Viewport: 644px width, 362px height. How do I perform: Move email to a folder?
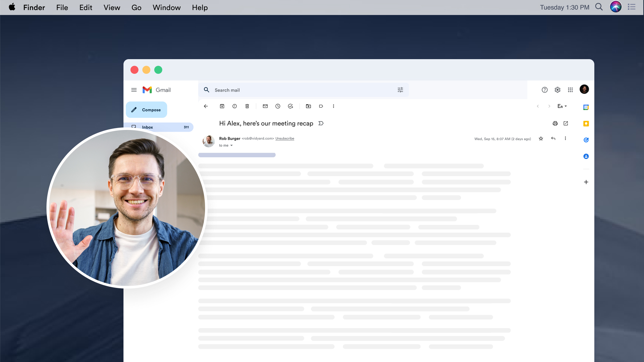pyautogui.click(x=308, y=106)
